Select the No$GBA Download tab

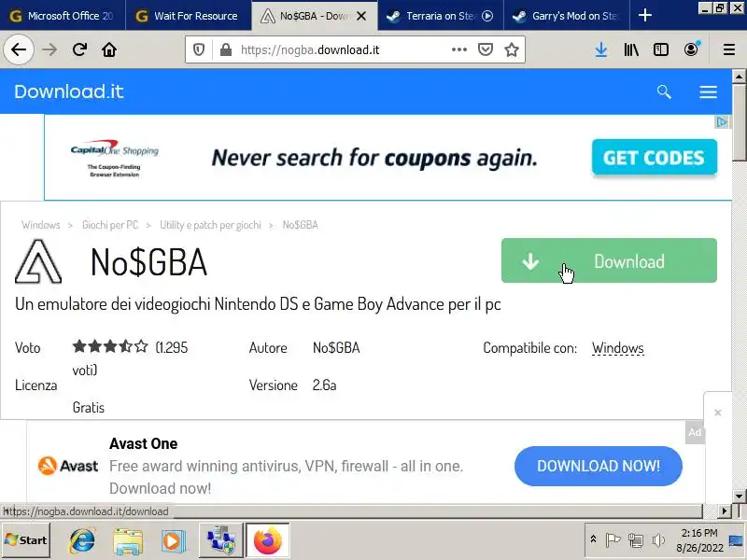(x=315, y=16)
